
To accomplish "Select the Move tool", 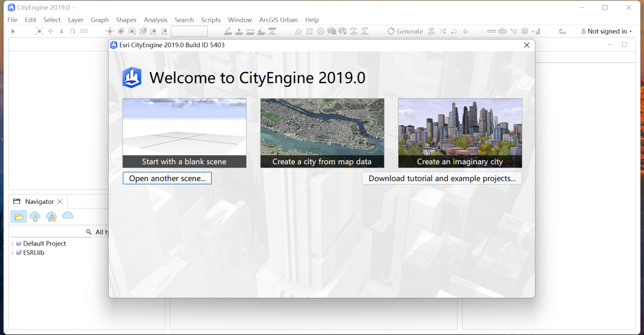I will click(x=51, y=31).
